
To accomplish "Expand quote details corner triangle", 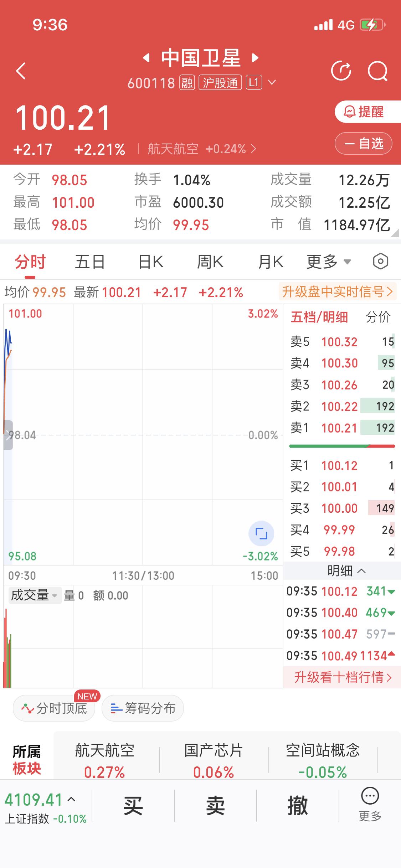I will click(x=395, y=233).
